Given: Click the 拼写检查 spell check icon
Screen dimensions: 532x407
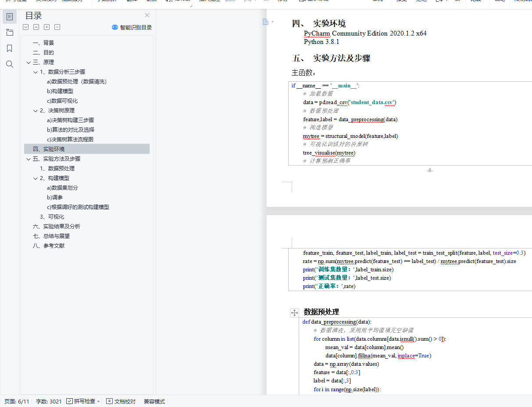Looking at the screenshot, I should pyautogui.click(x=69, y=401).
